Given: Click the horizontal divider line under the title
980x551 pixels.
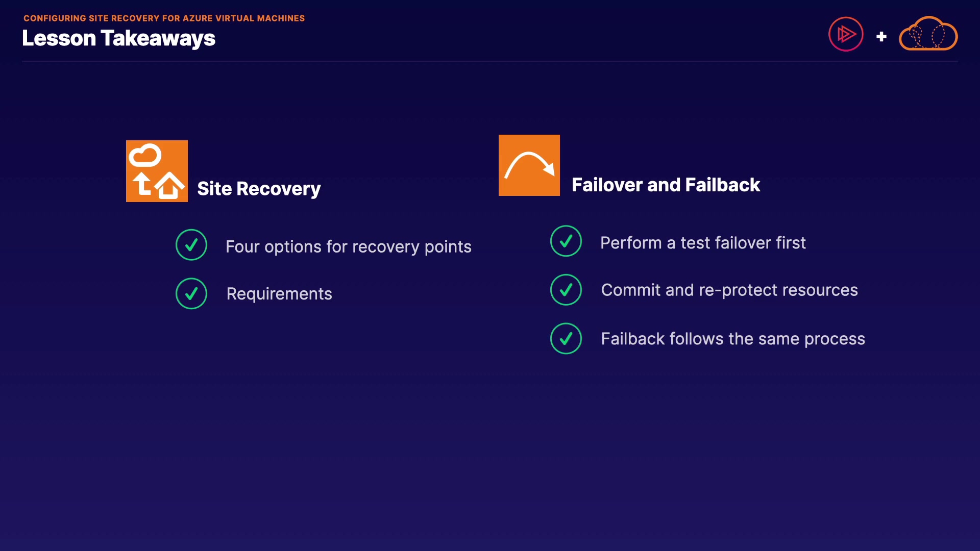Looking at the screenshot, I should click(490, 62).
